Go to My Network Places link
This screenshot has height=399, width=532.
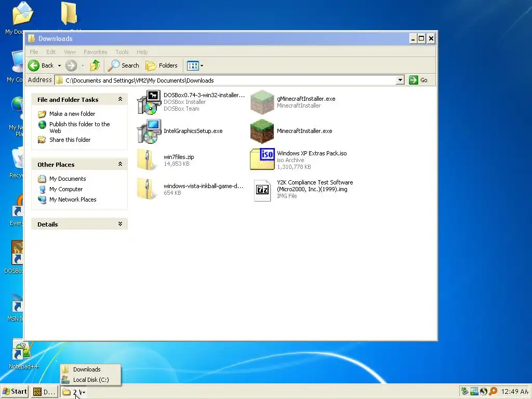tap(73, 199)
